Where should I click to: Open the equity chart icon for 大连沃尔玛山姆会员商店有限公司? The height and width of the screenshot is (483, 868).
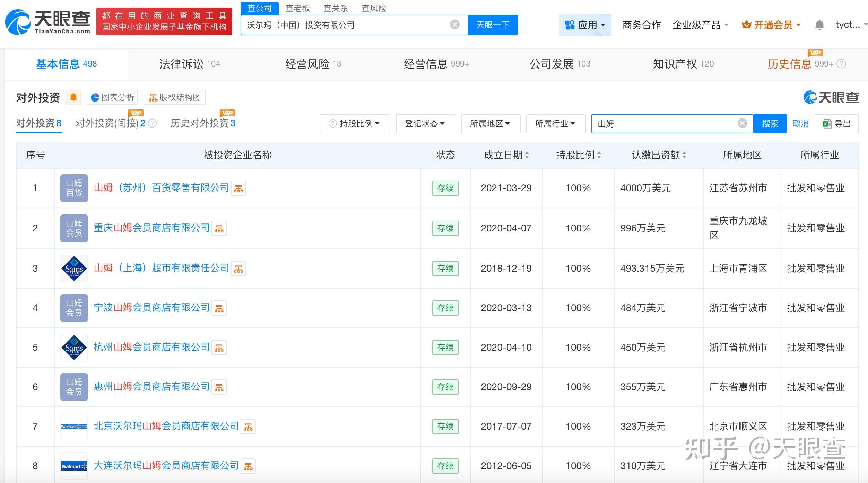[248, 466]
